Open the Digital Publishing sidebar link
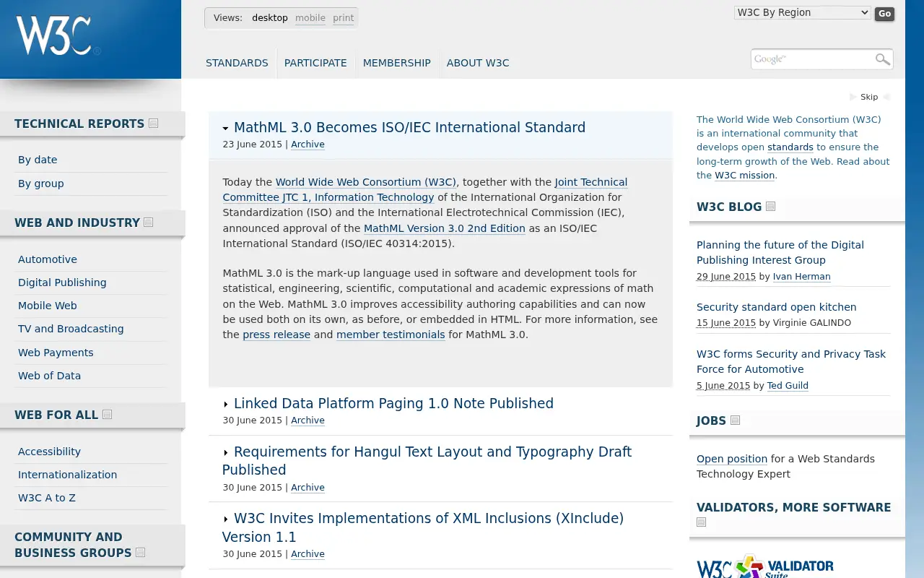 coord(62,282)
